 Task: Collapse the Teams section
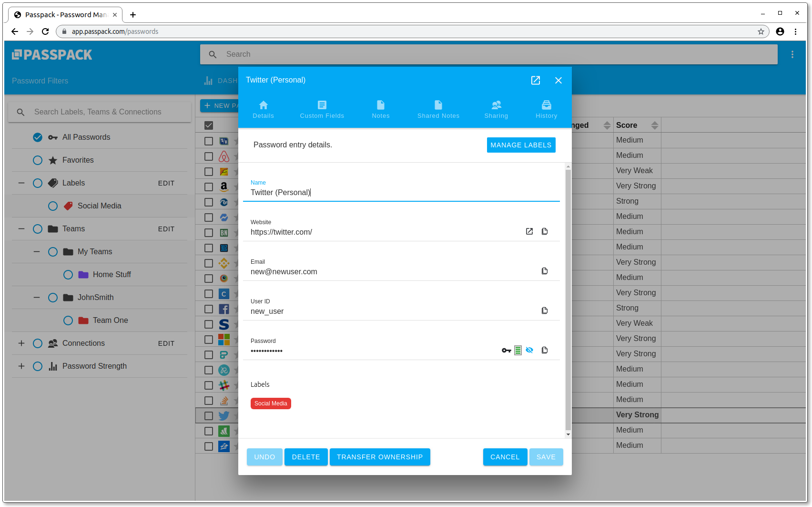(21, 229)
